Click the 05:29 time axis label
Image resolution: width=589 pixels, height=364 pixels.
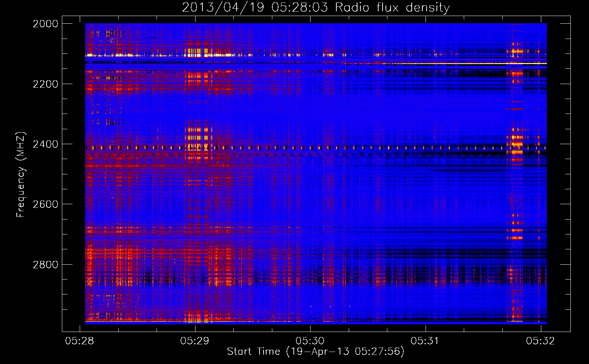tap(195, 341)
